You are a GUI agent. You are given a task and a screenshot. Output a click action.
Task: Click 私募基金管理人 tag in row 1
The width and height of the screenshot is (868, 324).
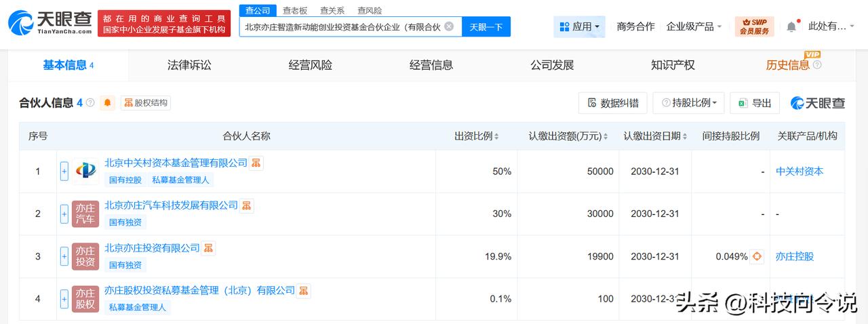pos(181,180)
